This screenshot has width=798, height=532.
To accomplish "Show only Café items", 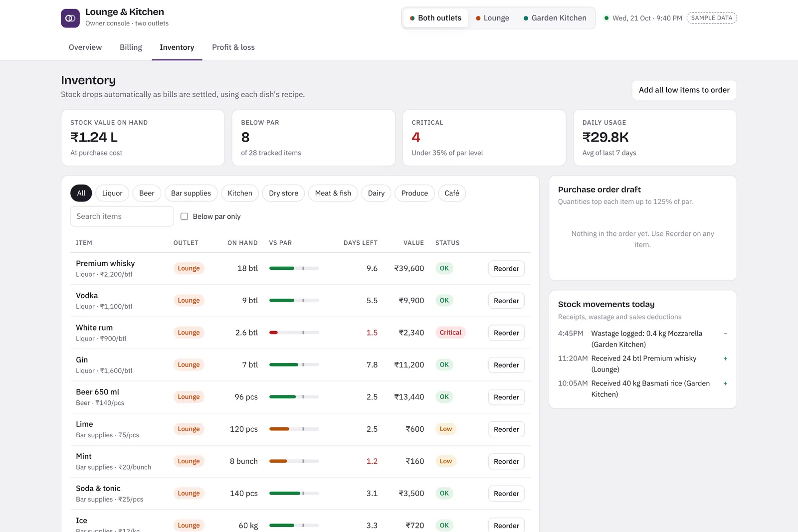I will coord(452,193).
